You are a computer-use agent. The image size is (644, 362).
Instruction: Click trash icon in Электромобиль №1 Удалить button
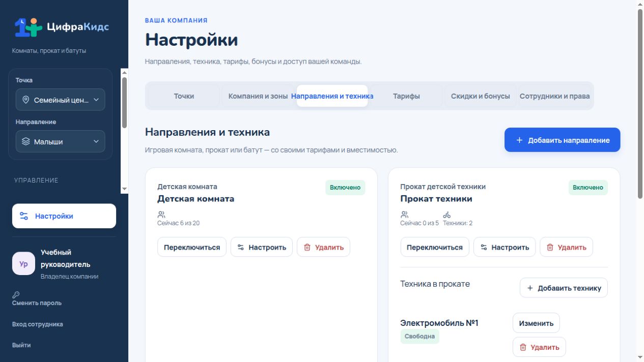[x=523, y=347]
